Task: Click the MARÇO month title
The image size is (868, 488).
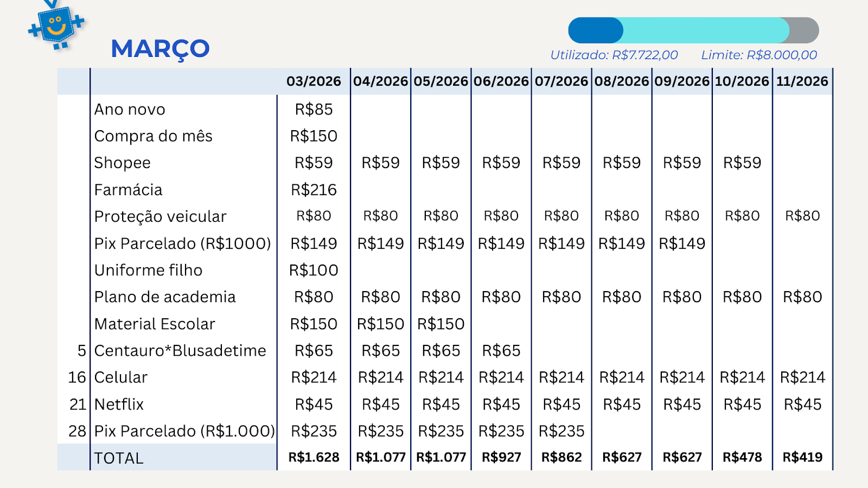Action: click(x=160, y=49)
